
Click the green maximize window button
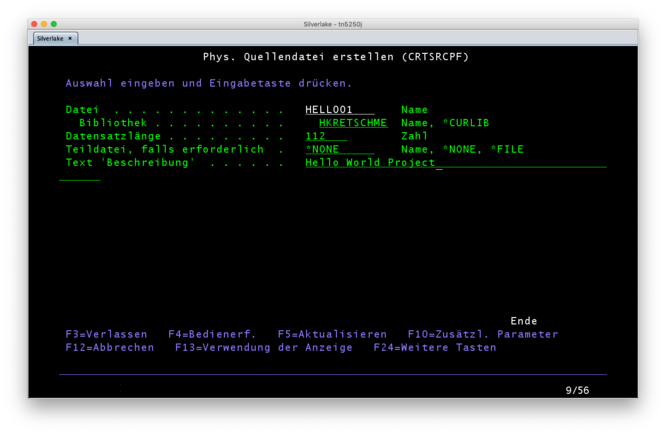point(54,24)
